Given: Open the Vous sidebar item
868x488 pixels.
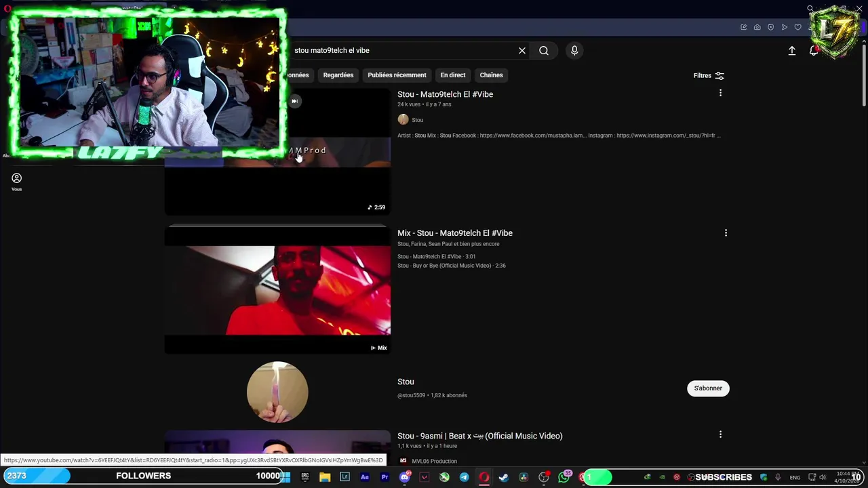Looking at the screenshot, I should (16, 181).
